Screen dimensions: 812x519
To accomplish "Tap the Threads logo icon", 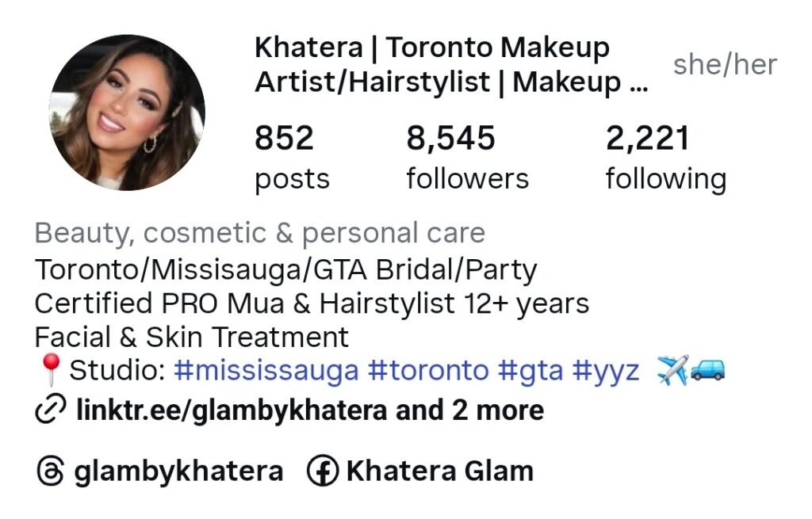I will click(51, 471).
